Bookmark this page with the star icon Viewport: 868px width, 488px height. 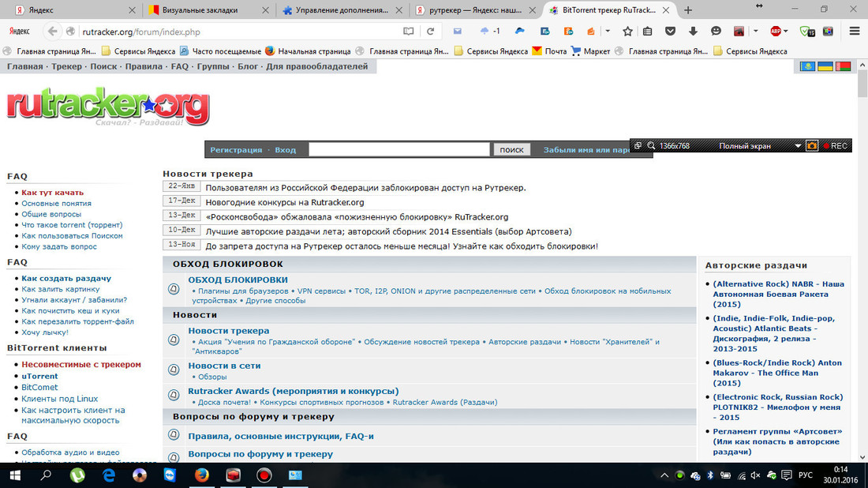(627, 32)
